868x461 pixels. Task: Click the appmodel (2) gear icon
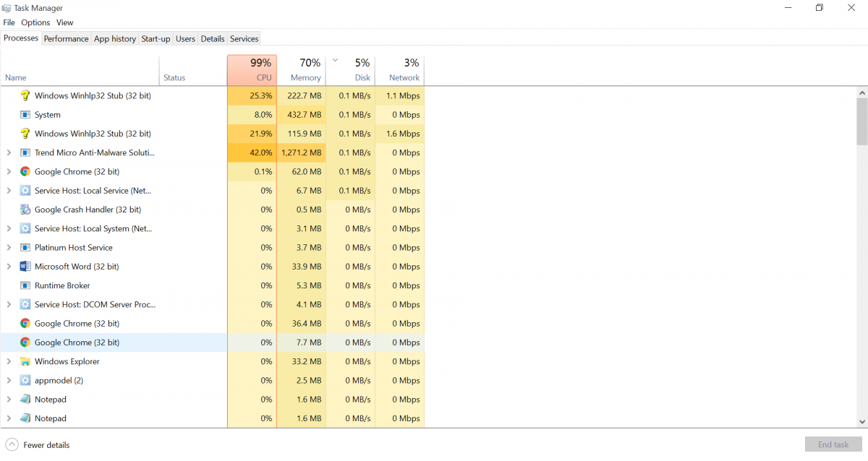25,380
